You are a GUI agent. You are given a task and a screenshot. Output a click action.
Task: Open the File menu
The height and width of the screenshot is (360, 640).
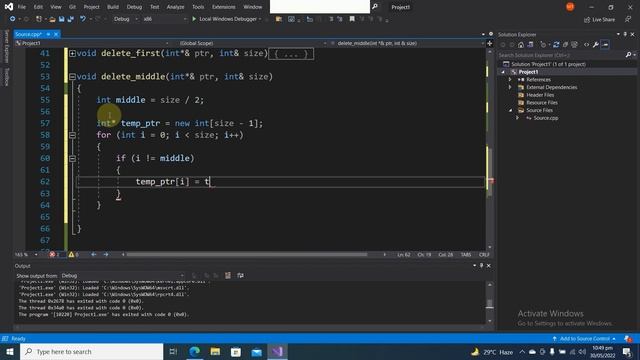tap(22, 7)
